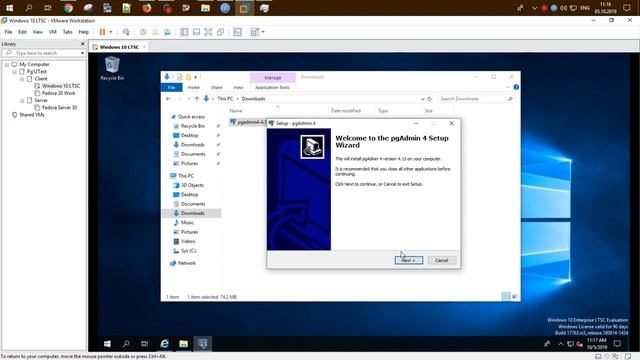
Task: Open the guest Windows Start menu
Action: (x=107, y=344)
